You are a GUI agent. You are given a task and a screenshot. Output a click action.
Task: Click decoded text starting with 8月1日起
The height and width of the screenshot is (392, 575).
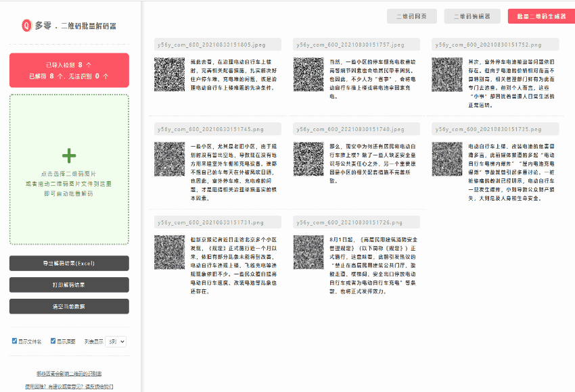[373, 265]
